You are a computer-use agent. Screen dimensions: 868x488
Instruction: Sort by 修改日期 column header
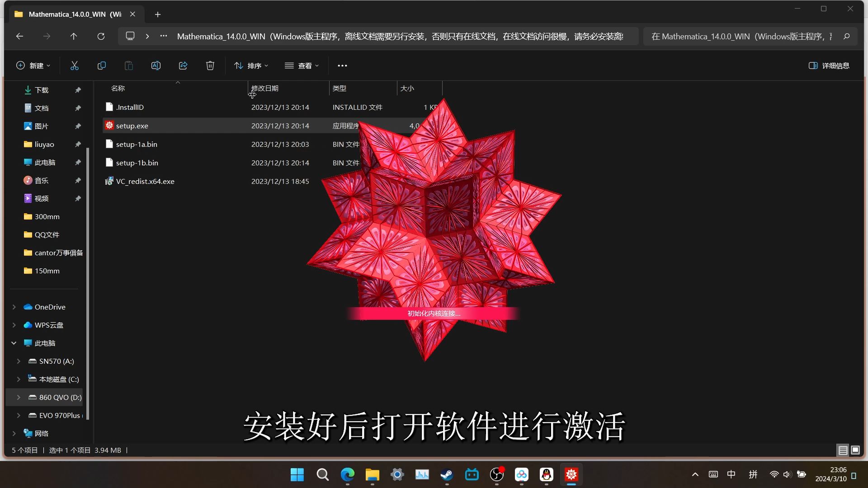point(265,88)
